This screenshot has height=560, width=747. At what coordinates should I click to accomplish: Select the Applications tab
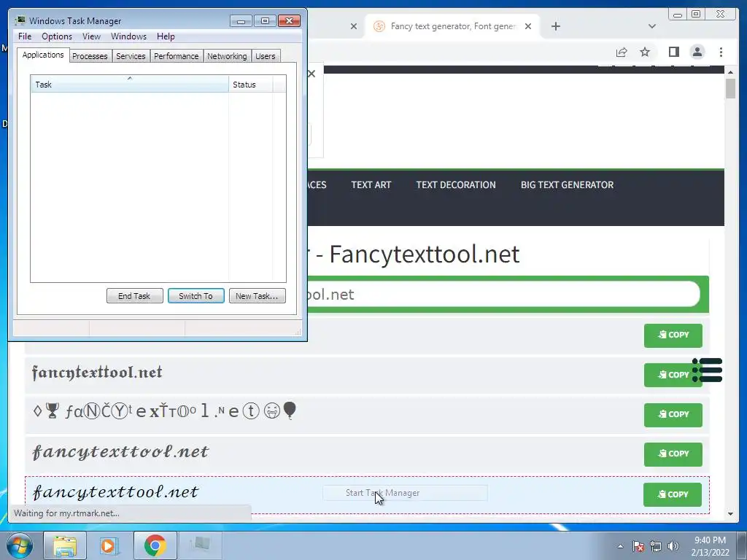point(43,55)
